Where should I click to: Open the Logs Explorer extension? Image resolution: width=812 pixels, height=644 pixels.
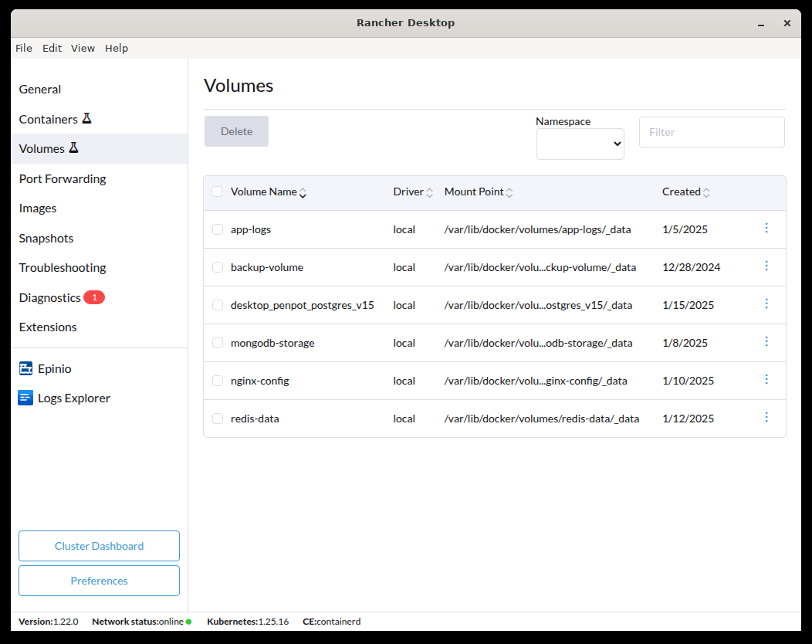73,398
